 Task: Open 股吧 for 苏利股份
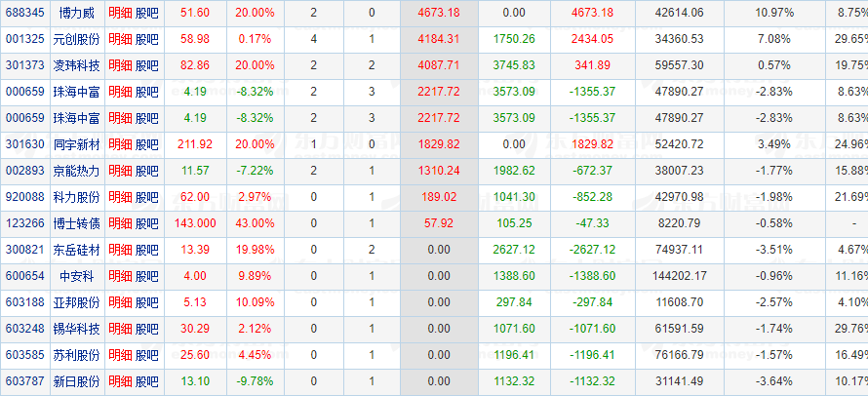[146, 355]
